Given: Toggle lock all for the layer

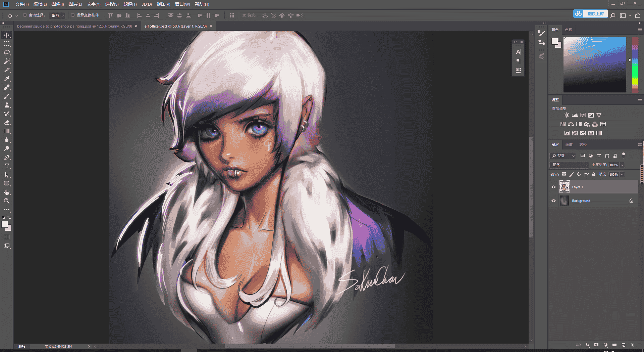Looking at the screenshot, I should tap(594, 174).
